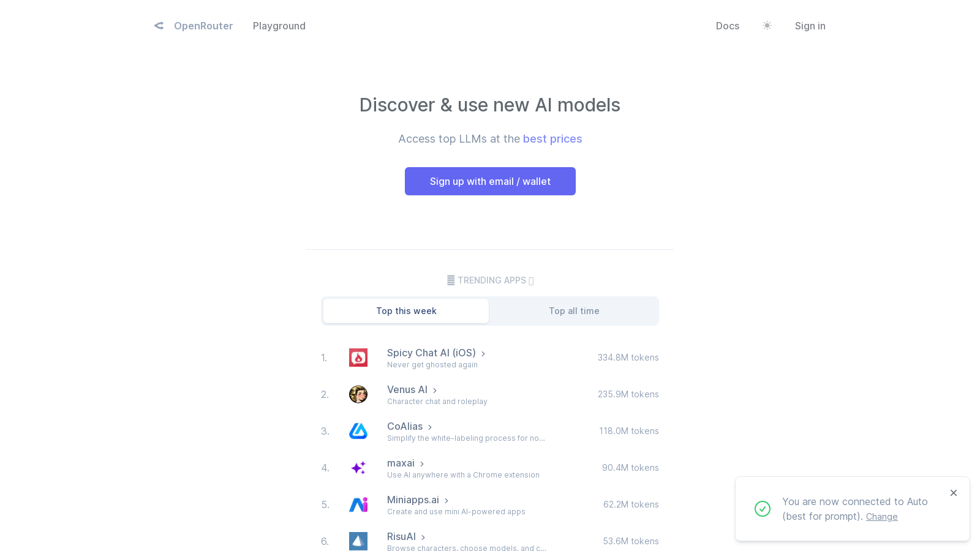Click Simplify the white-labeling process description

466,438
